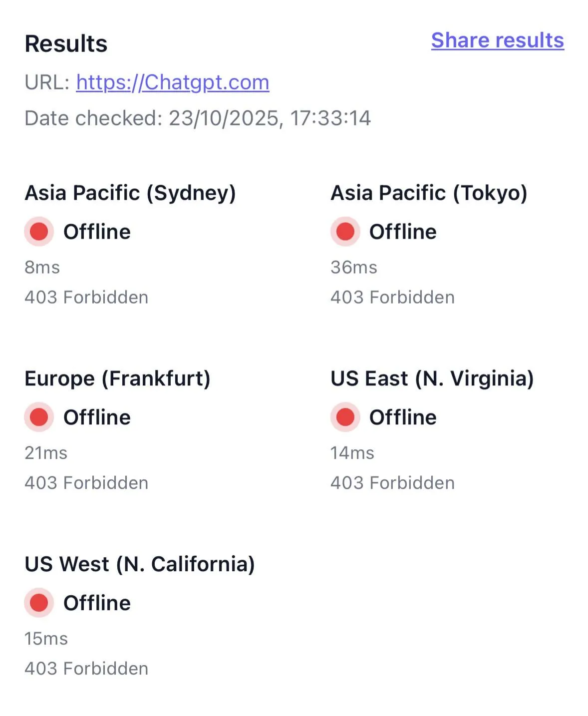588x716 pixels.
Task: Click the Date checked timestamp text
Action: [x=198, y=118]
